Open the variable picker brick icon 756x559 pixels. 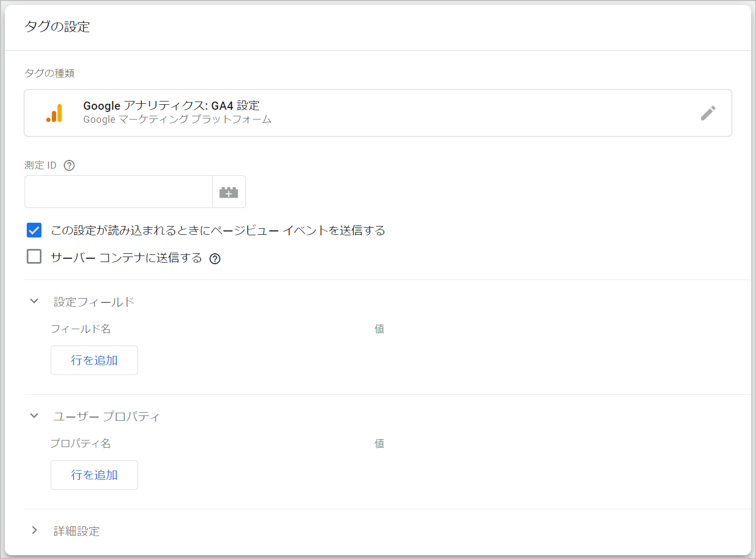coord(229,192)
